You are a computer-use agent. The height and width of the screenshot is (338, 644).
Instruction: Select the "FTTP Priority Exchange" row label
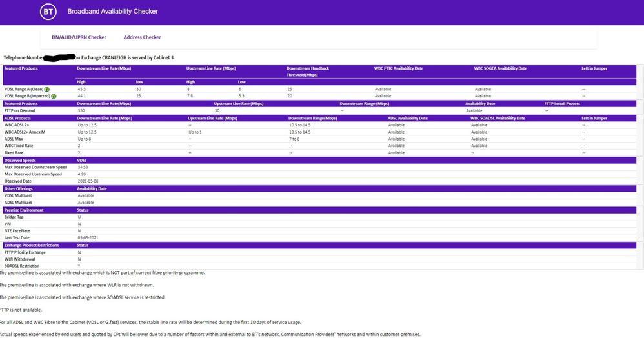point(25,253)
